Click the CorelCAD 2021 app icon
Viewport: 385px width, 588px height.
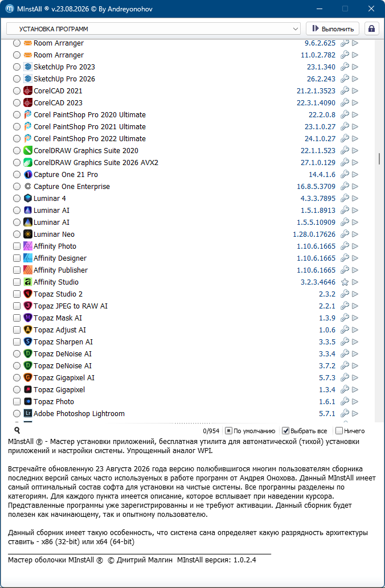tap(28, 91)
